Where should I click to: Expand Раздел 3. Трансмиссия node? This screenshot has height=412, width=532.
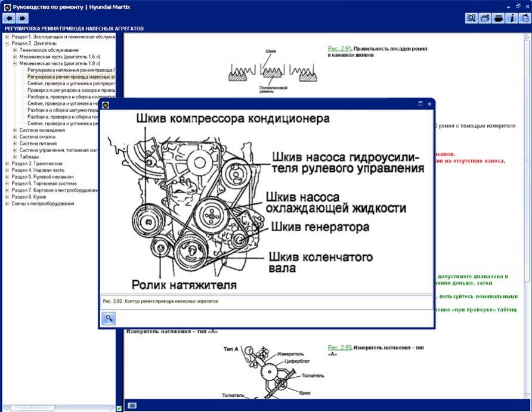pyautogui.click(x=7, y=163)
